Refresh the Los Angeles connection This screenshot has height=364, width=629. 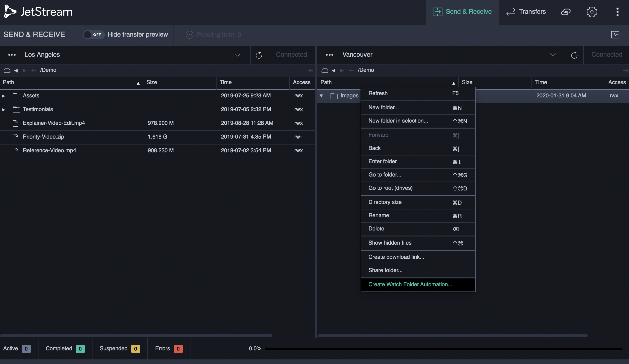(x=259, y=55)
